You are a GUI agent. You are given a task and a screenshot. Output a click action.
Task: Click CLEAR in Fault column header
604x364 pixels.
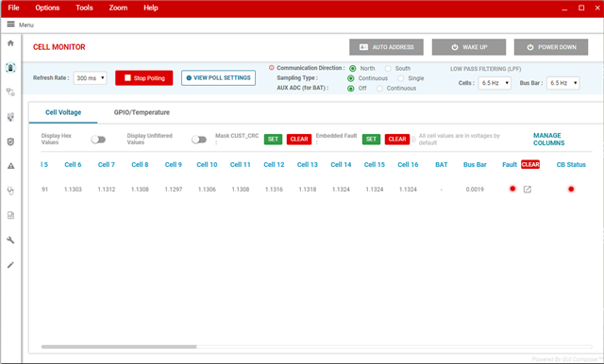click(530, 164)
